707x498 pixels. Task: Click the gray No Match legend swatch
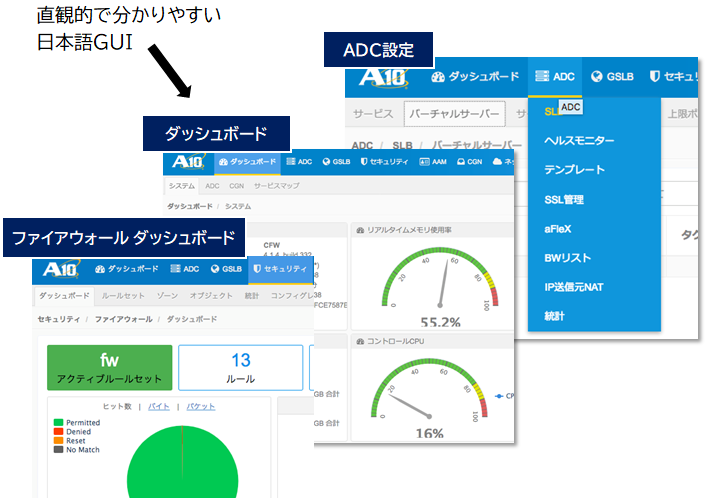[58, 450]
